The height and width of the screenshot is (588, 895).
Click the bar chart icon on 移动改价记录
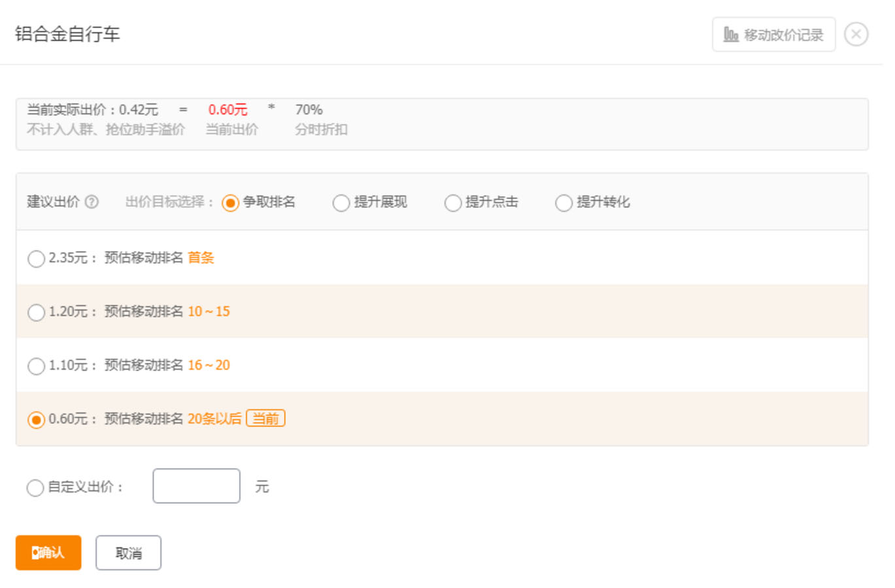[x=732, y=34]
